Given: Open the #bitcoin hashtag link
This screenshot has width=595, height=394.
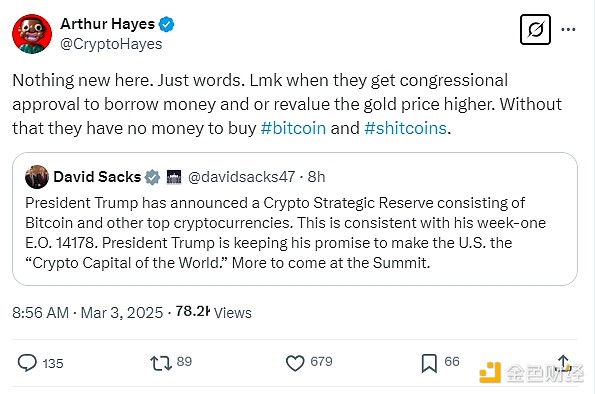Looking at the screenshot, I should [293, 128].
